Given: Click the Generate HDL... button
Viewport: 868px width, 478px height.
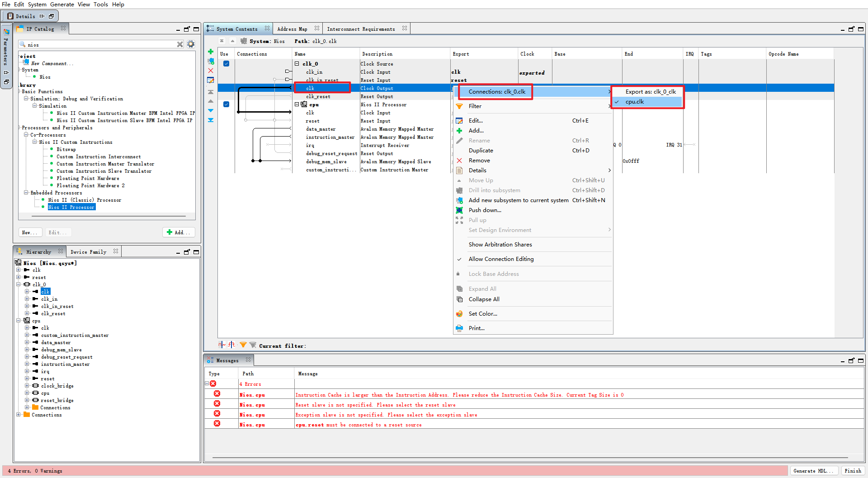Looking at the screenshot, I should [x=813, y=471].
